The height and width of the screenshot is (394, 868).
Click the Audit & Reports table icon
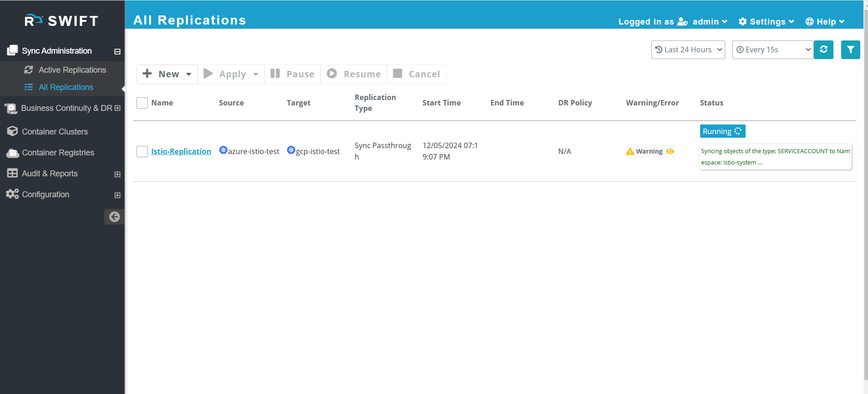(x=12, y=173)
